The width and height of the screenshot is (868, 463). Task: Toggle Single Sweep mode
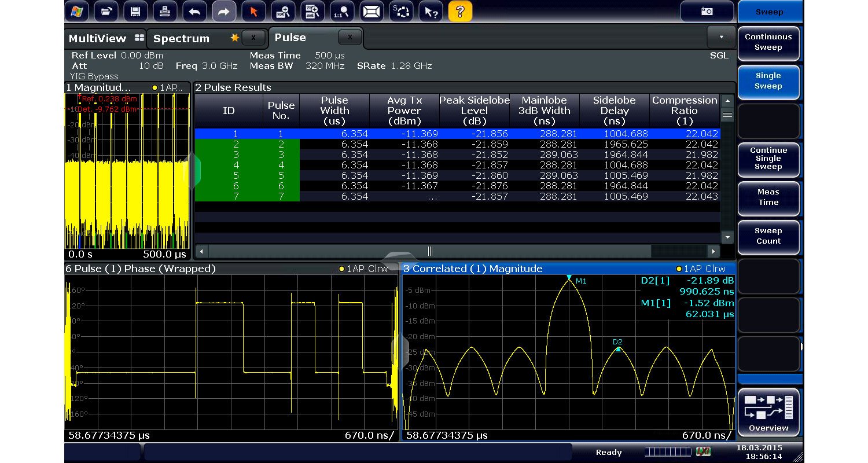click(768, 81)
